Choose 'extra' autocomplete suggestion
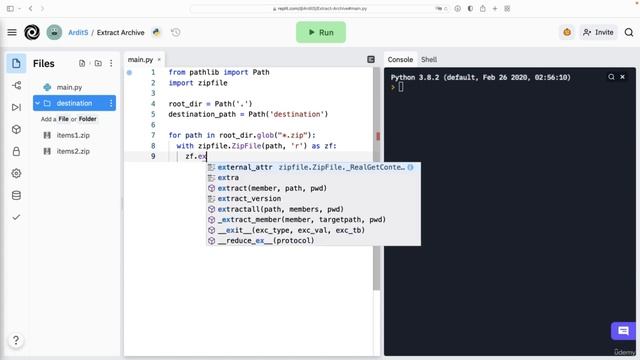Screen dimensions: 640x360 point(313,178)
